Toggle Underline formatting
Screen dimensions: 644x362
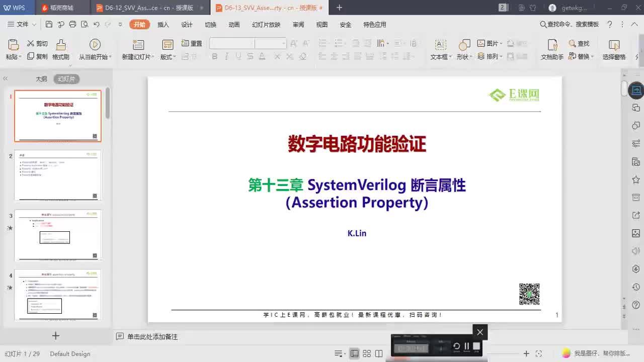click(x=238, y=56)
